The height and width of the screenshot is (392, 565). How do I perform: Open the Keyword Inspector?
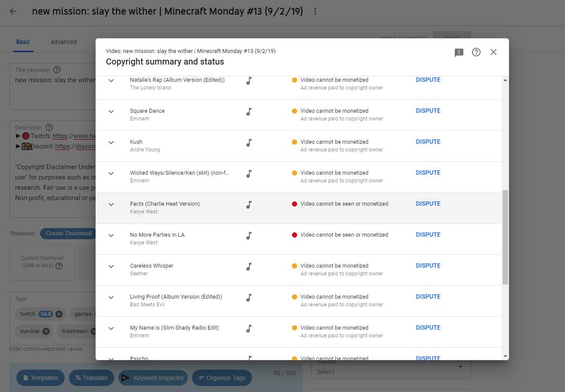point(153,378)
